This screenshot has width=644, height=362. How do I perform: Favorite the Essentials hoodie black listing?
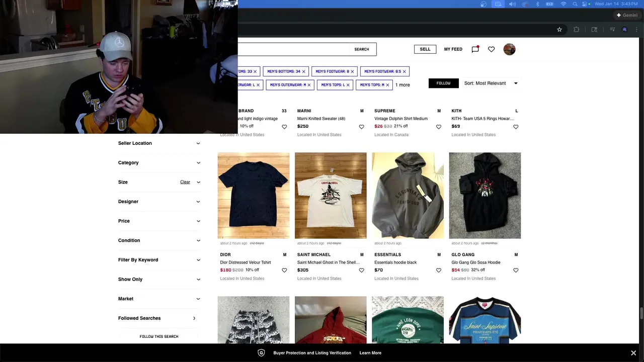pyautogui.click(x=439, y=270)
